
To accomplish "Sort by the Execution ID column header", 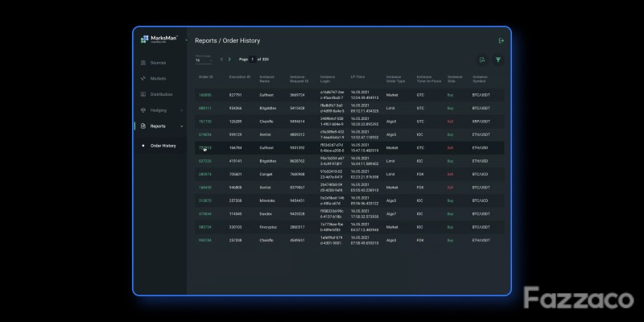I will pyautogui.click(x=240, y=77).
